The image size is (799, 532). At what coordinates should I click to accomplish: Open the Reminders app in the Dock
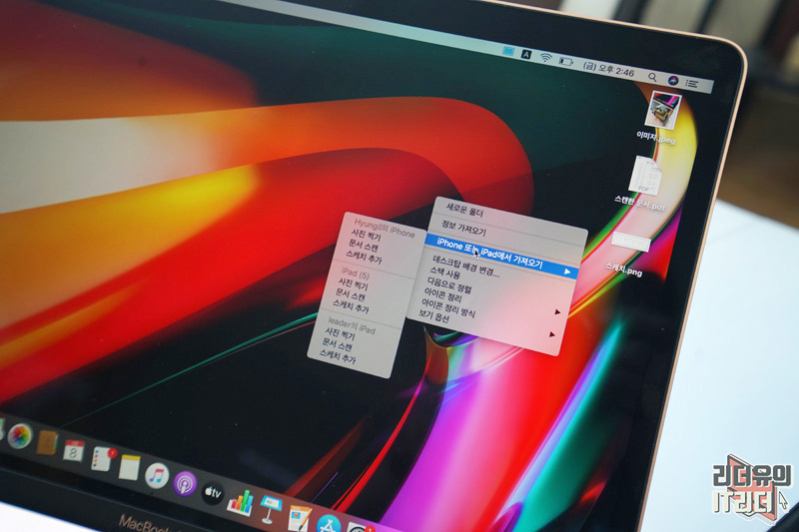click(103, 458)
